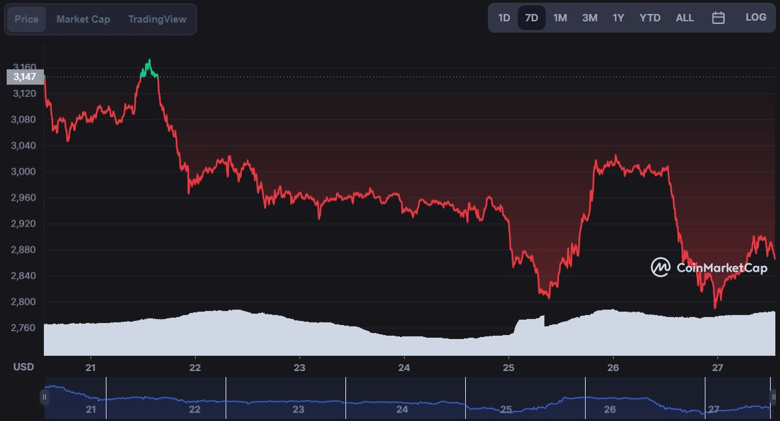Click the USD currency label
The height and width of the screenshot is (421, 780).
coord(23,367)
